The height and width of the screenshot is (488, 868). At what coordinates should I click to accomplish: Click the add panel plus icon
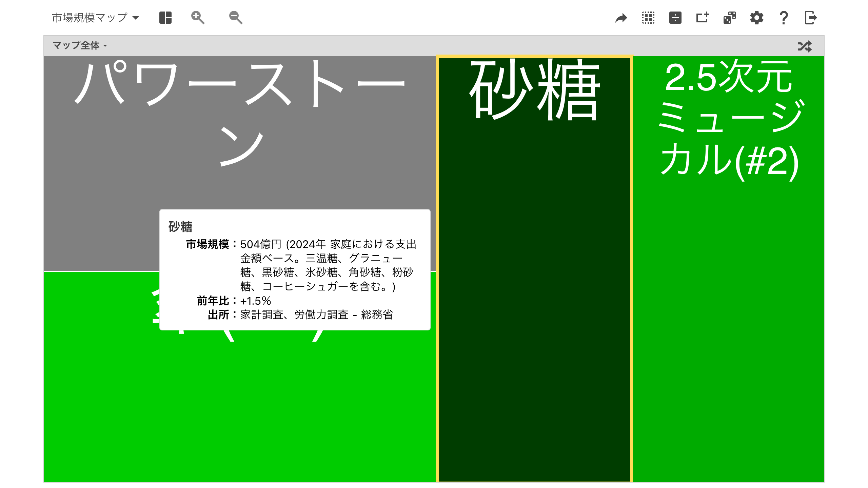(x=703, y=18)
